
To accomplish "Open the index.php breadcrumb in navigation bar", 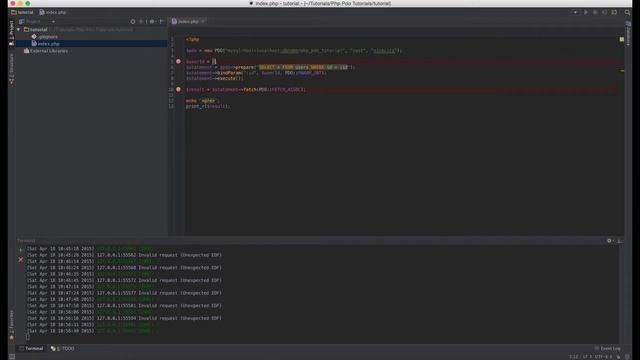I will [53, 12].
